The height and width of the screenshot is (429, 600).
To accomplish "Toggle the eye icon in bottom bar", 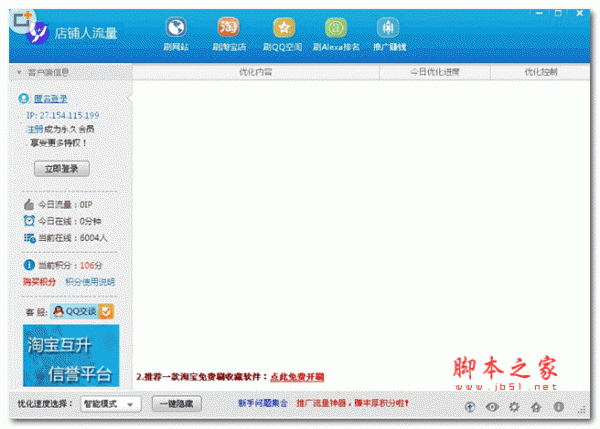I will tap(492, 407).
